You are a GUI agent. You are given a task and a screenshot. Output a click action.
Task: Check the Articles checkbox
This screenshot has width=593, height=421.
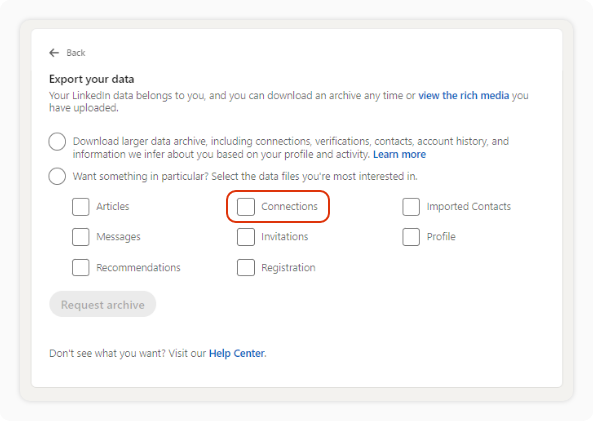click(81, 207)
